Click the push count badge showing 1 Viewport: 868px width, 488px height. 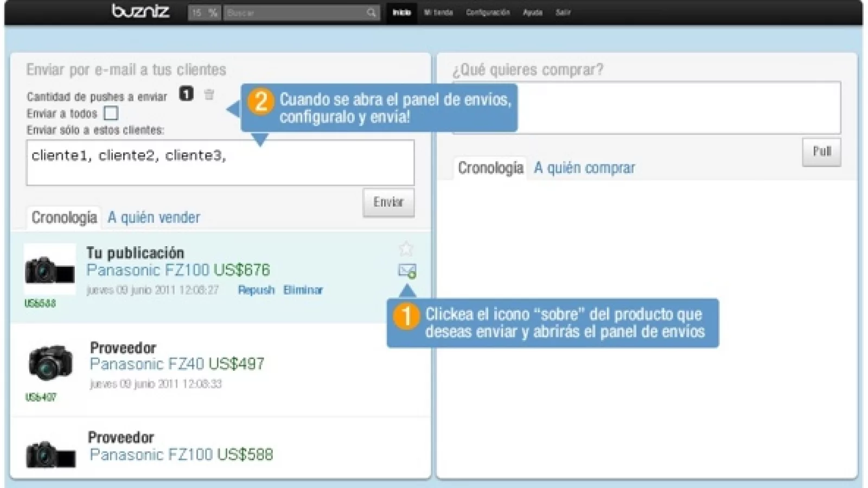tap(186, 94)
